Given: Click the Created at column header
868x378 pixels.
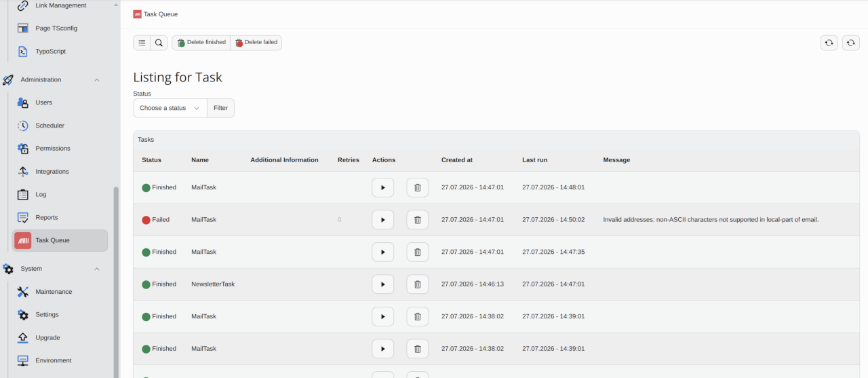Looking at the screenshot, I should click(457, 160).
